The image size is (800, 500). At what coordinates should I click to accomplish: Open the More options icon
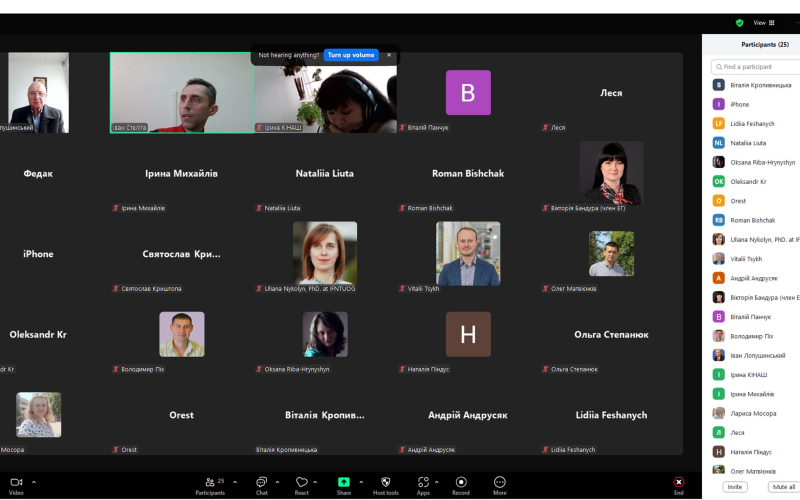500,482
